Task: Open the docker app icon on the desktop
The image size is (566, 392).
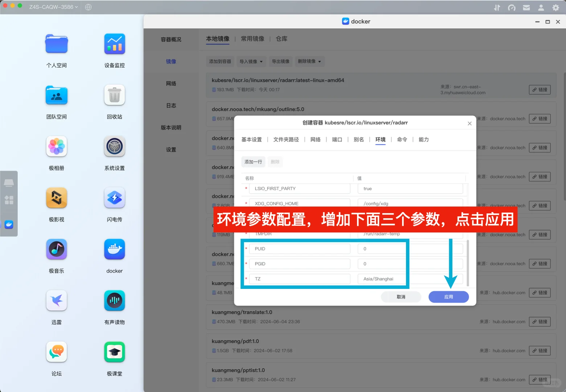Action: pyautogui.click(x=114, y=249)
